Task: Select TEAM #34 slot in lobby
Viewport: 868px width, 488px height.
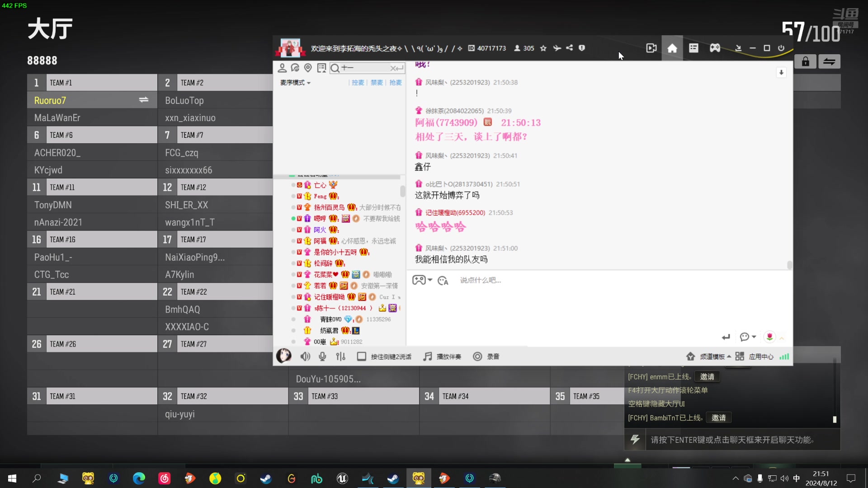Action: [485, 396]
